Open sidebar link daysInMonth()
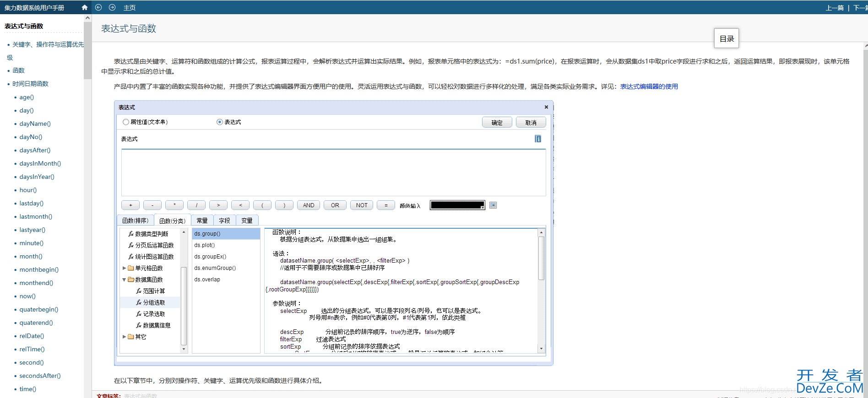 (40, 163)
